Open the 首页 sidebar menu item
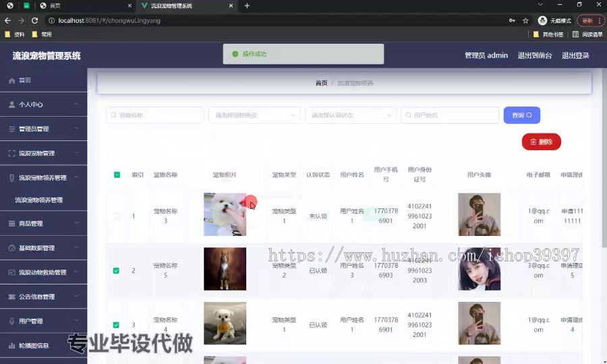The image size is (607, 364). [43, 80]
